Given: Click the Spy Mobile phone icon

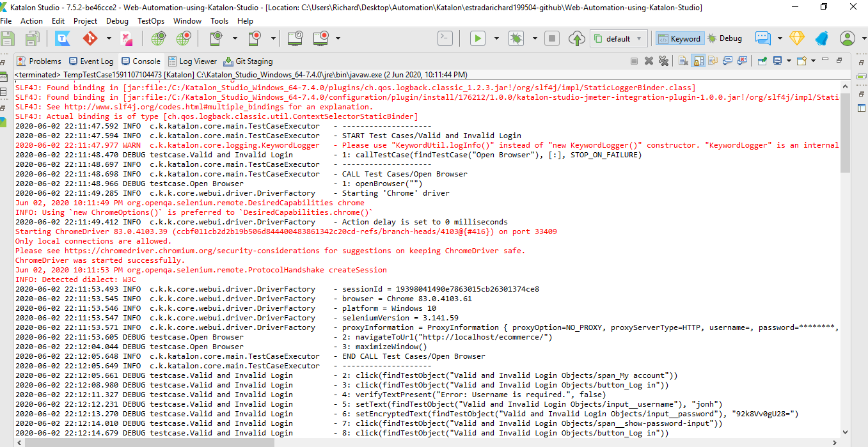Looking at the screenshot, I should point(216,38).
